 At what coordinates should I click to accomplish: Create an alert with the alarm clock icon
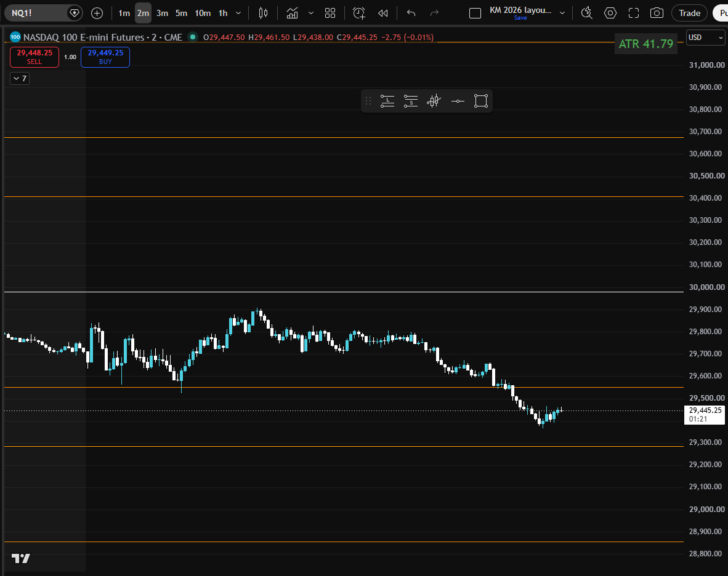[x=359, y=13]
